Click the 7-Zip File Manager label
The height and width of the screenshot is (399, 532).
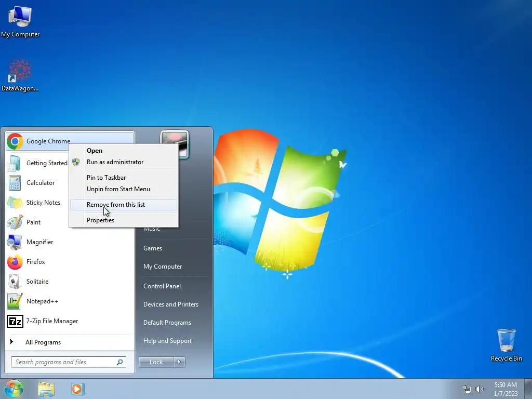tap(52, 321)
